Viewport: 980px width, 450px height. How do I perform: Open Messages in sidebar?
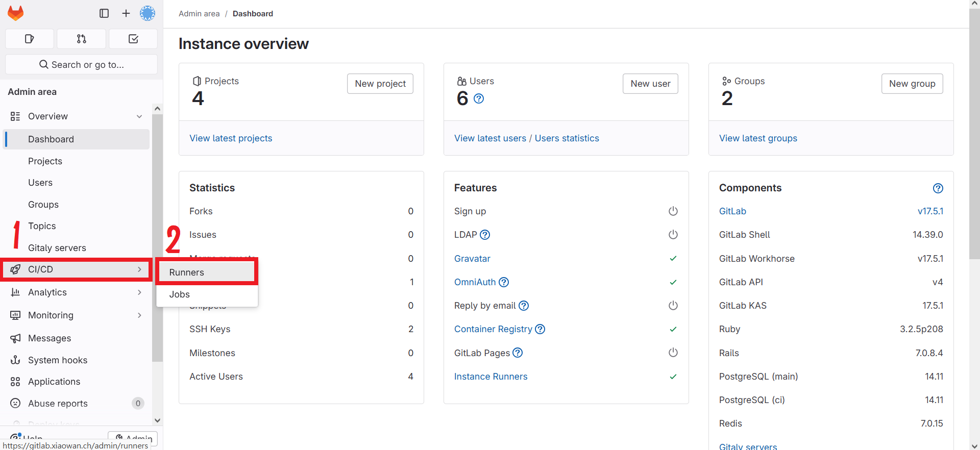click(x=77, y=338)
